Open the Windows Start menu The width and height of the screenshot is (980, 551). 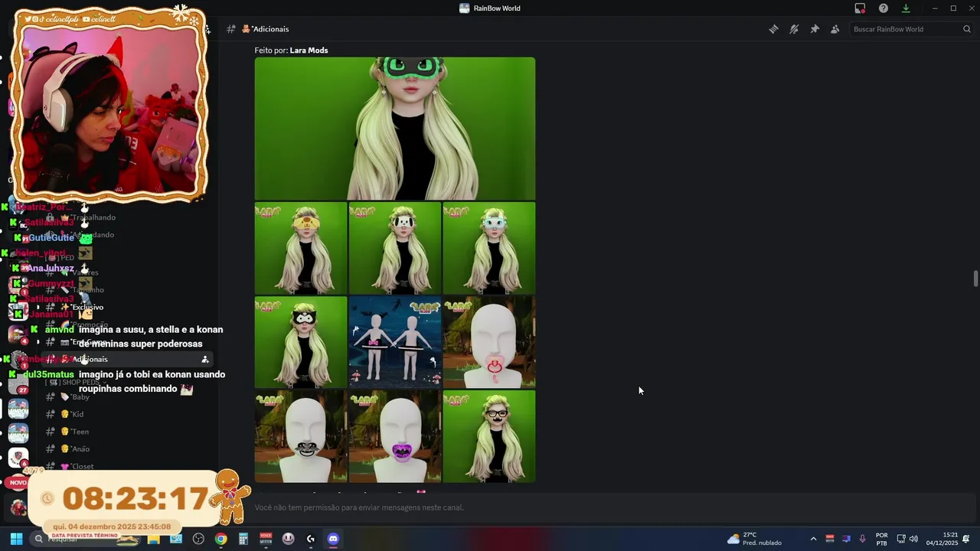click(16, 539)
